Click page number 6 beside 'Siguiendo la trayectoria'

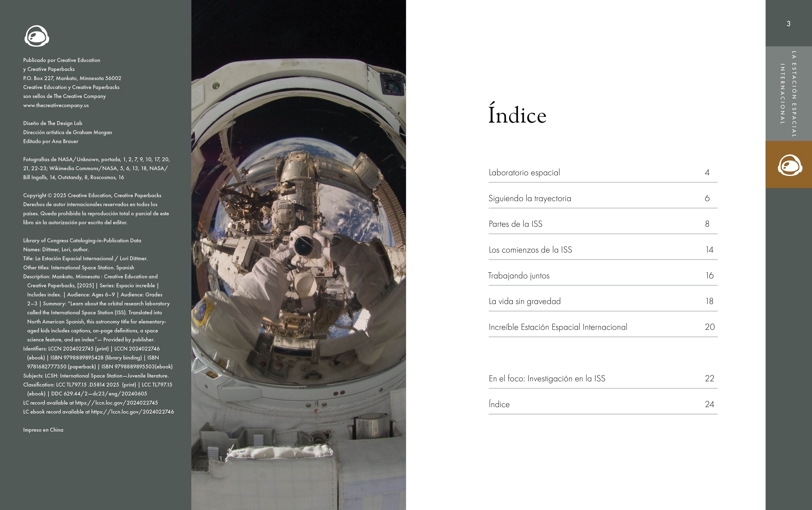[707, 198]
